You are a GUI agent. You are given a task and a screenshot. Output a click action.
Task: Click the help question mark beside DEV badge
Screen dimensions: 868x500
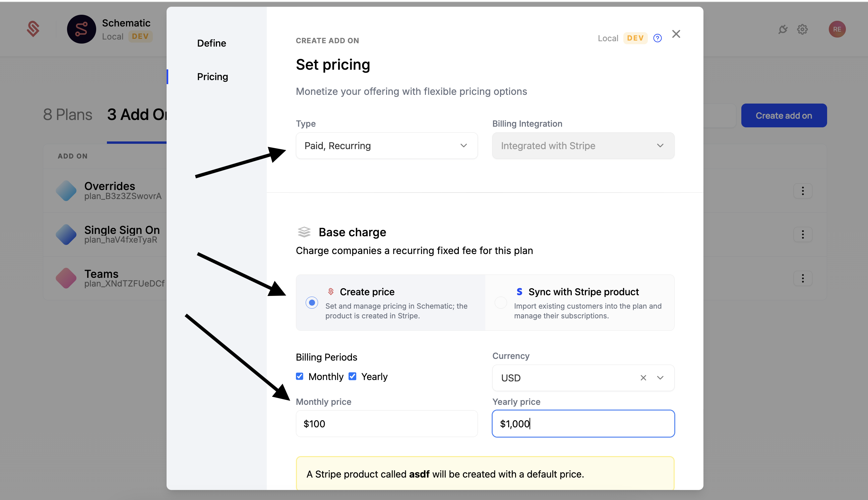tap(658, 38)
